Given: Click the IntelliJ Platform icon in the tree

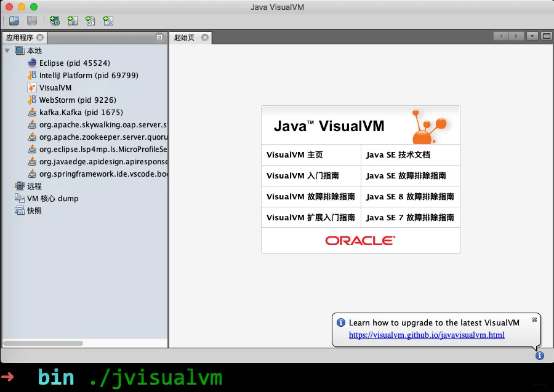Looking at the screenshot, I should 32,75.
